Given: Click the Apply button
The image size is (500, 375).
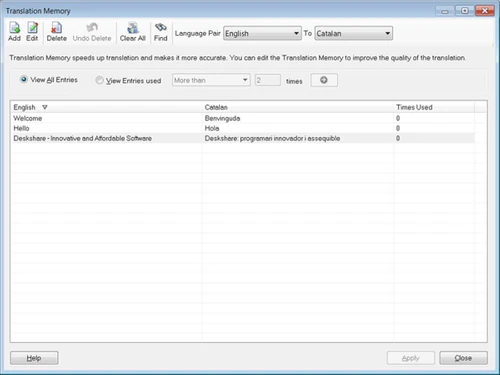Looking at the screenshot, I should tap(411, 358).
